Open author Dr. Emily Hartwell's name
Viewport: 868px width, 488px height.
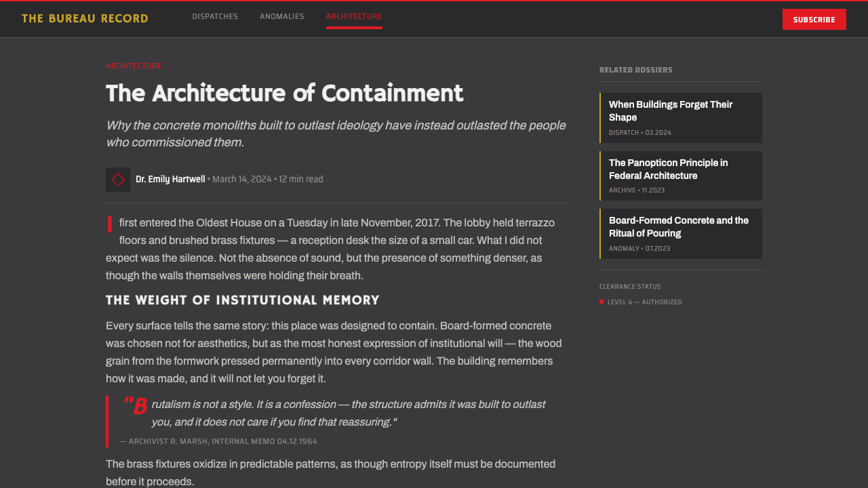pyautogui.click(x=170, y=180)
